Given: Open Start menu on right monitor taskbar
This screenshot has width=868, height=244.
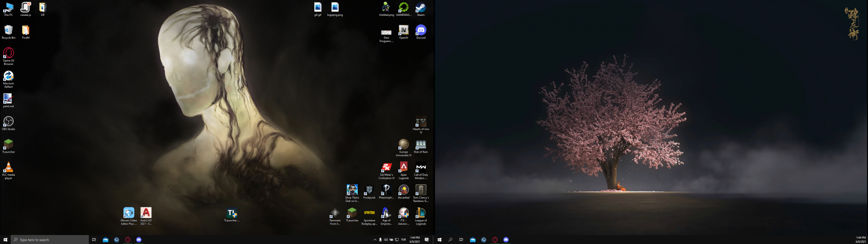Looking at the screenshot, I should coord(439,239).
